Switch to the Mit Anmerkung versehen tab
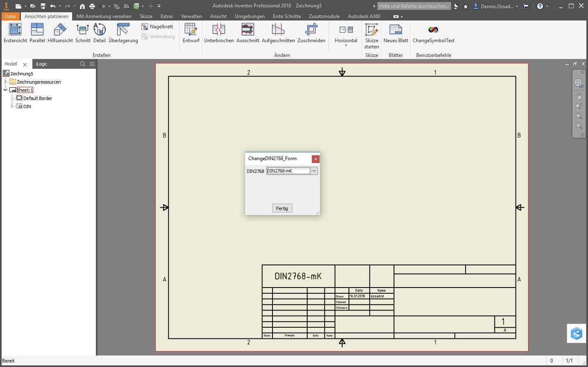Screen dimensions: 588x367 104,16
